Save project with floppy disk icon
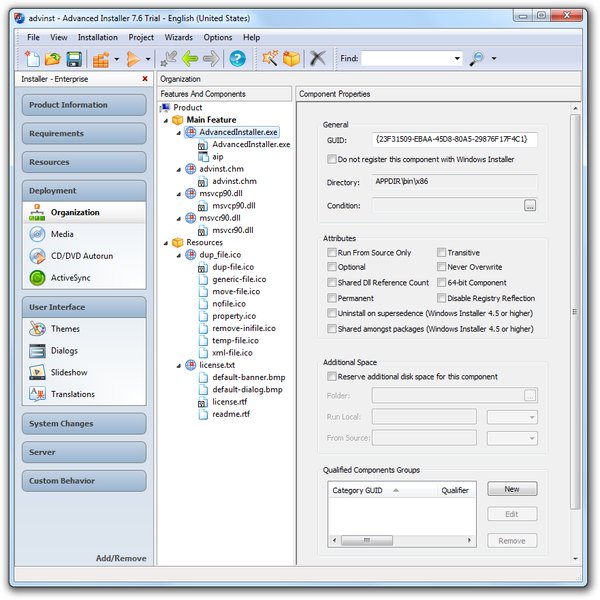The width and height of the screenshot is (600, 600). pos(74,59)
